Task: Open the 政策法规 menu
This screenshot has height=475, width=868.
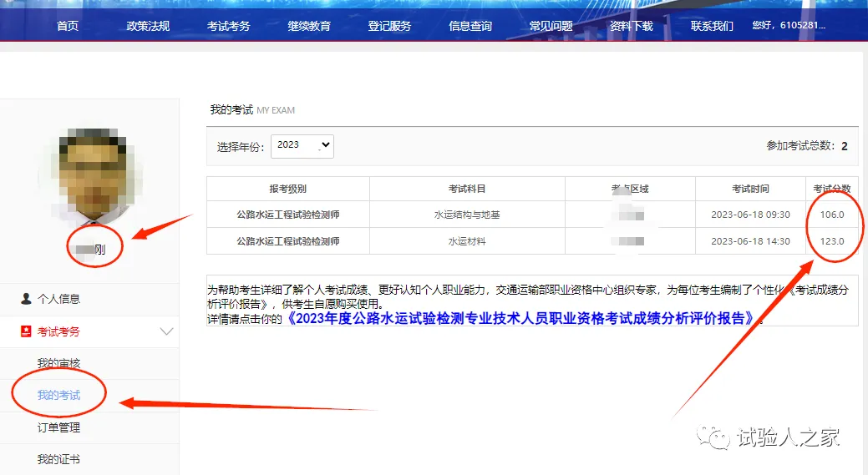Action: coord(148,26)
